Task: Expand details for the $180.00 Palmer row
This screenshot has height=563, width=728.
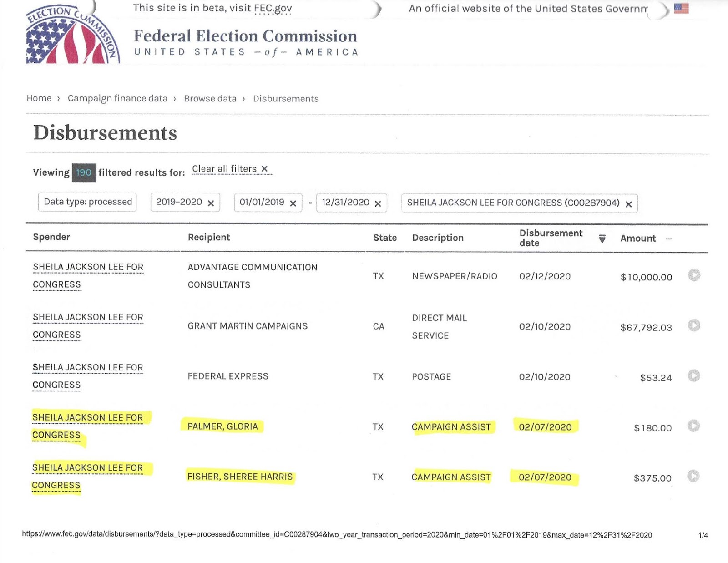Action: (x=693, y=426)
